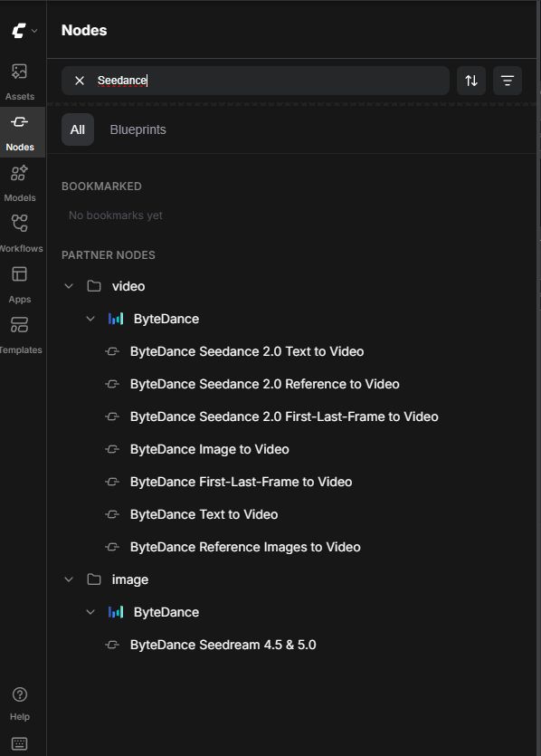Open the Workflows sidebar panel
This screenshot has width=541, height=756.
tap(20, 234)
